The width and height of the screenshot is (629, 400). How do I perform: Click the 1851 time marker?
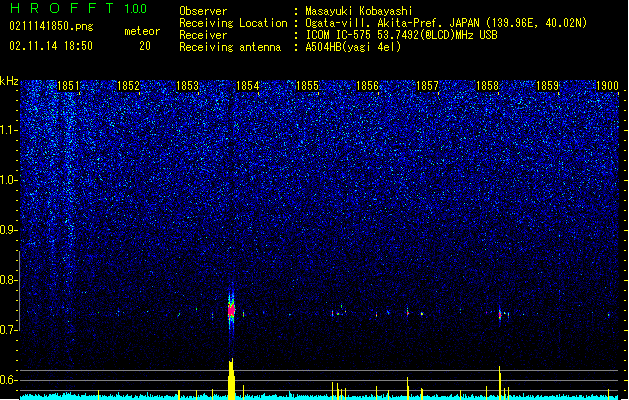click(x=68, y=86)
